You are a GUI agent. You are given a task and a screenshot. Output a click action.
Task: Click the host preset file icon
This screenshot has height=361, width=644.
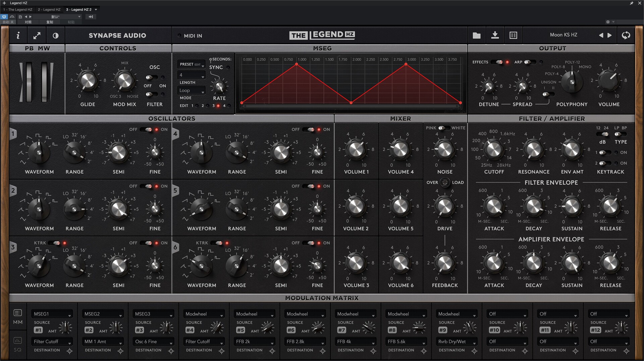point(20,16)
